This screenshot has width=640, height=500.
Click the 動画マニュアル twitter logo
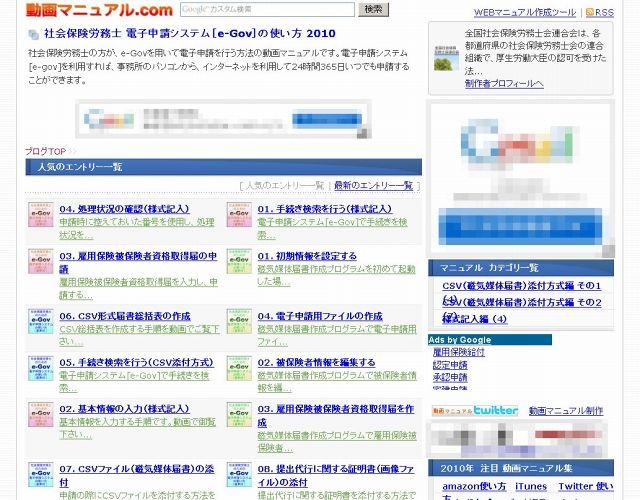pos(475,410)
